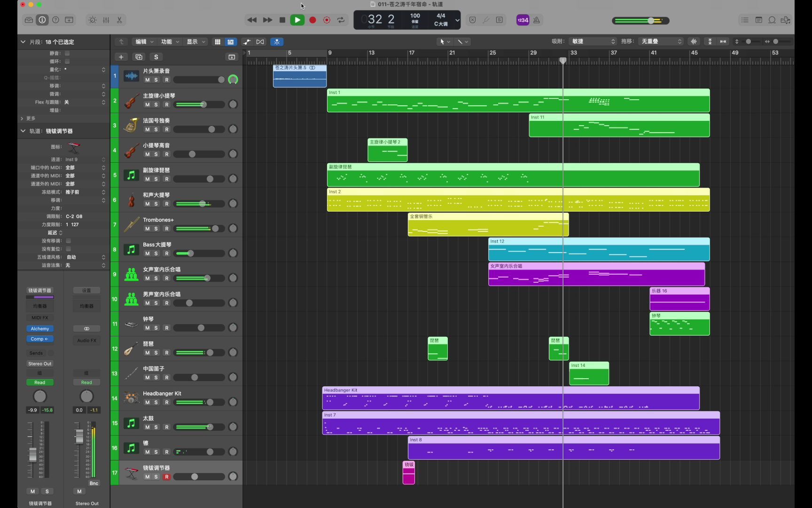Toggle the count-in 1234 button

pos(523,20)
